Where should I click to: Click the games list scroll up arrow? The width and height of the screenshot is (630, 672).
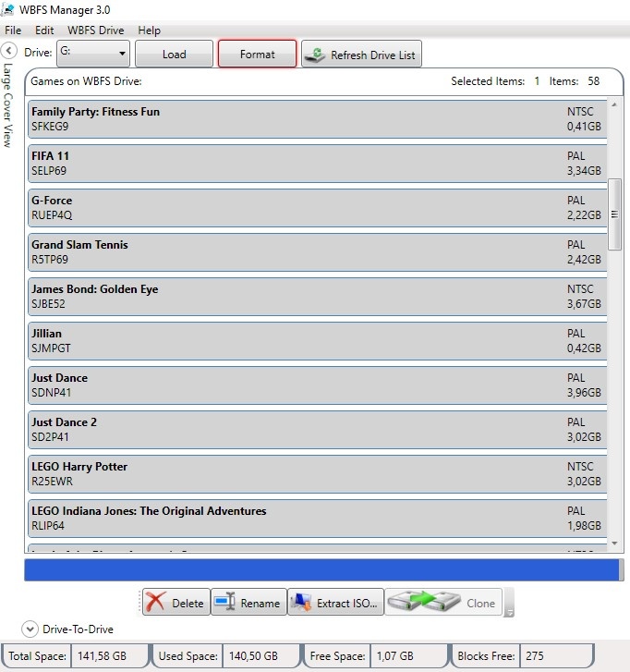pyautogui.click(x=614, y=104)
